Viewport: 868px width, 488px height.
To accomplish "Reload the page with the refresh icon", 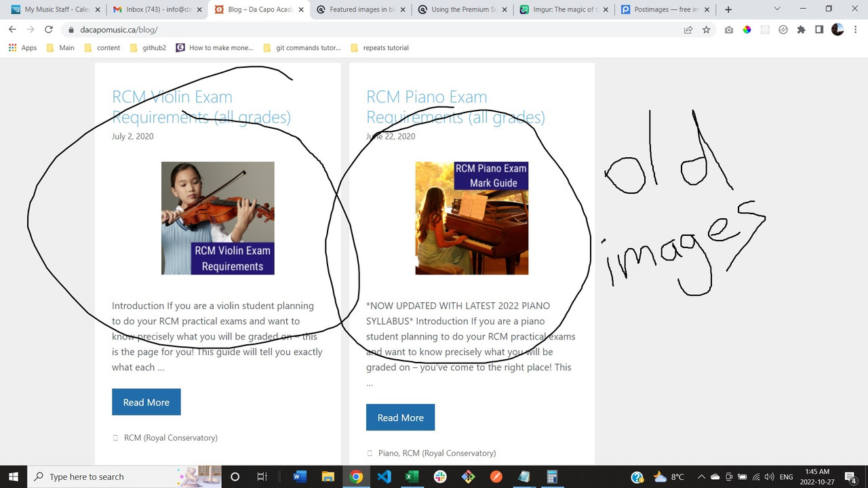I will 47,29.
